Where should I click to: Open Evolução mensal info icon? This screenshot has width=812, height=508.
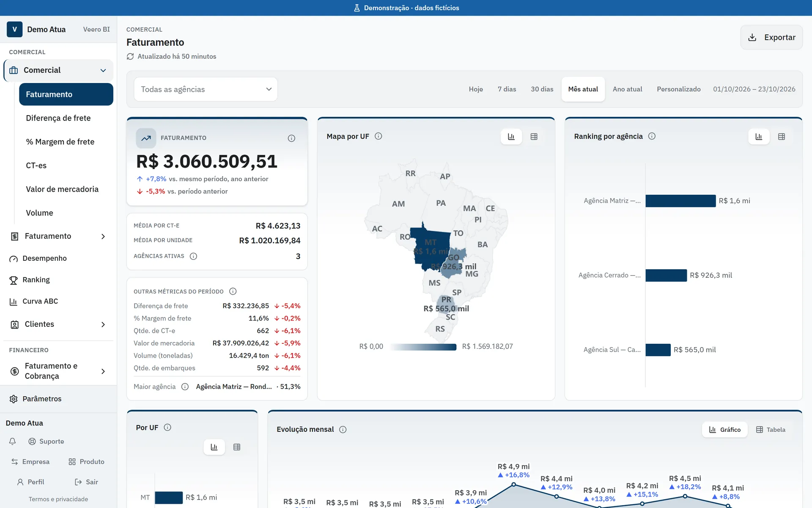(x=343, y=429)
